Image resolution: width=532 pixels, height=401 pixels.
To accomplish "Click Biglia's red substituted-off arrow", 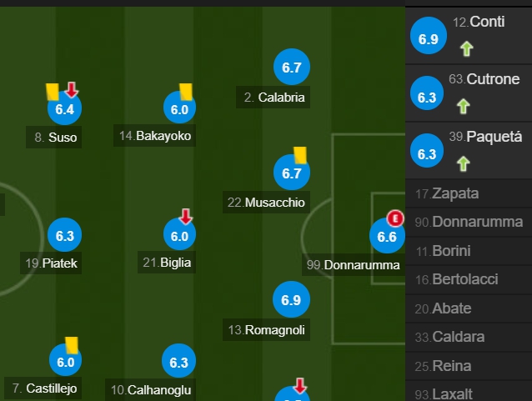I will click(186, 217).
